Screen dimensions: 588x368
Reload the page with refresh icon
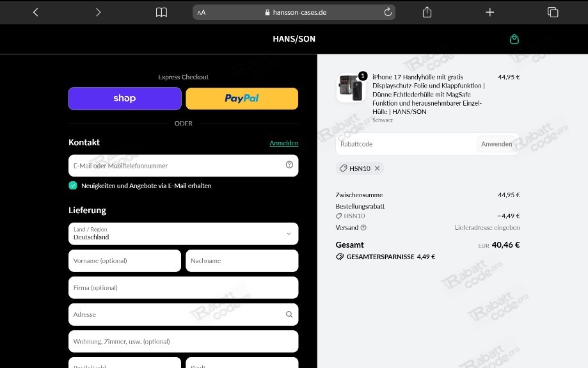(x=388, y=12)
